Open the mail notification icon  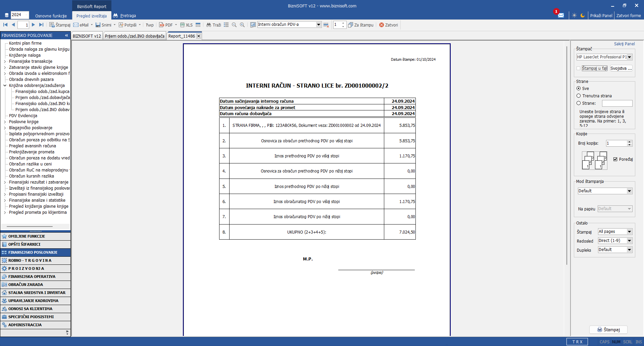tap(561, 15)
